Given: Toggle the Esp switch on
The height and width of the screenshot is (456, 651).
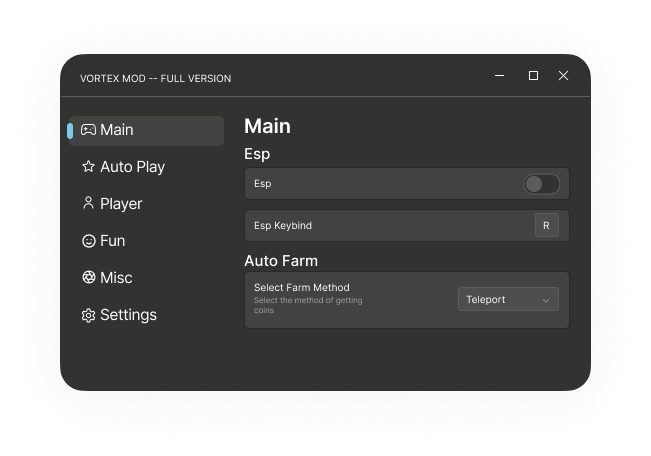Looking at the screenshot, I should tap(541, 184).
